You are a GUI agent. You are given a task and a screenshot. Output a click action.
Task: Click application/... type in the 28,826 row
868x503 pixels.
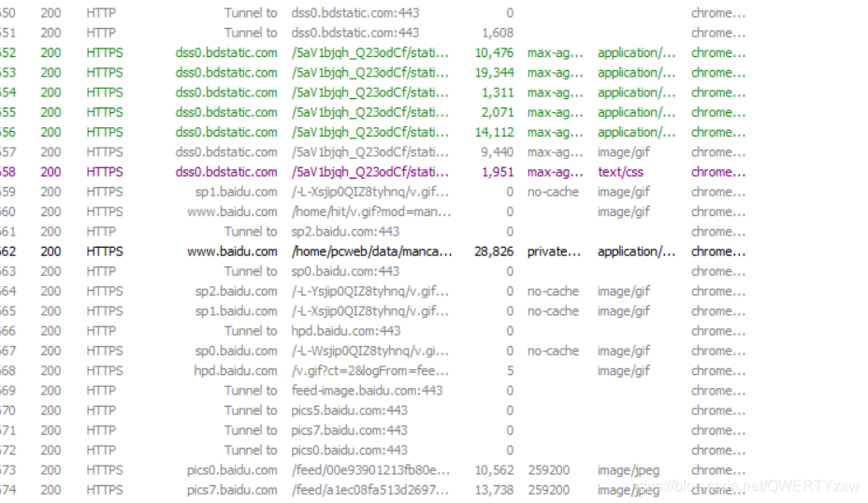tap(636, 251)
